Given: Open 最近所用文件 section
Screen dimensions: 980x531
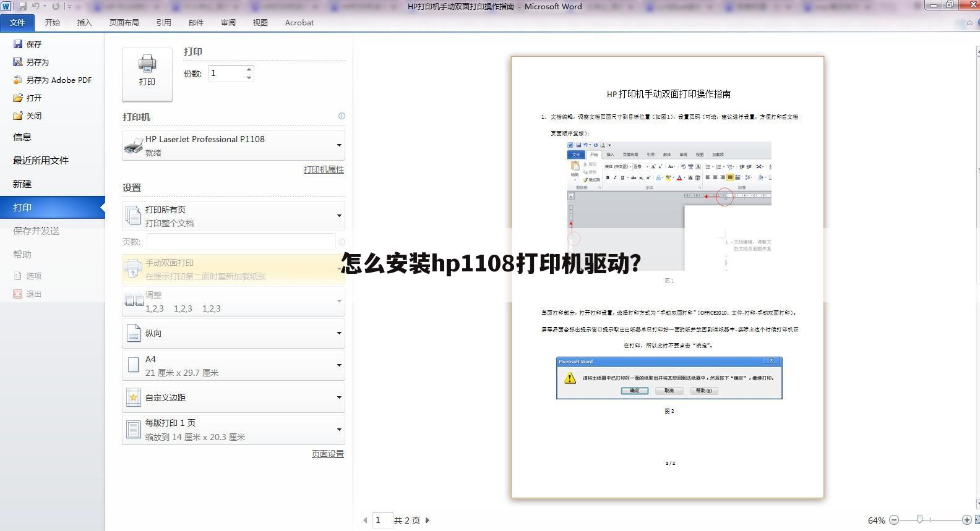Looking at the screenshot, I should click(41, 161).
